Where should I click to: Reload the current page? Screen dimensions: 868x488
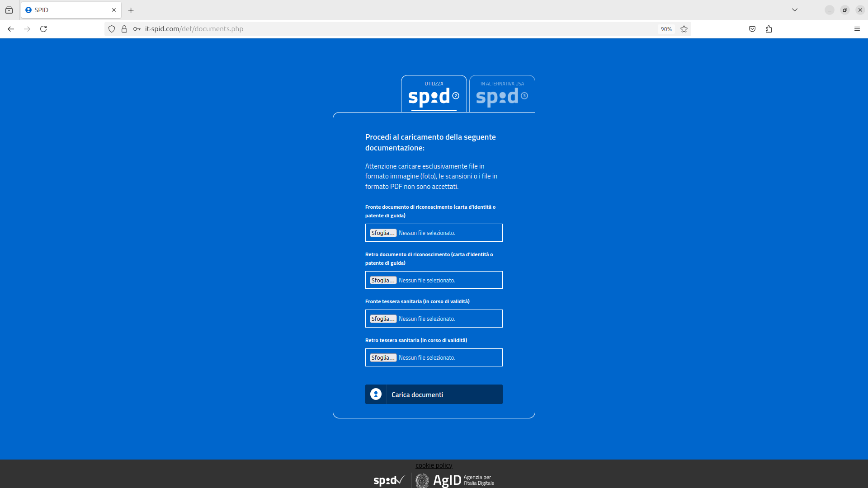[x=43, y=29]
